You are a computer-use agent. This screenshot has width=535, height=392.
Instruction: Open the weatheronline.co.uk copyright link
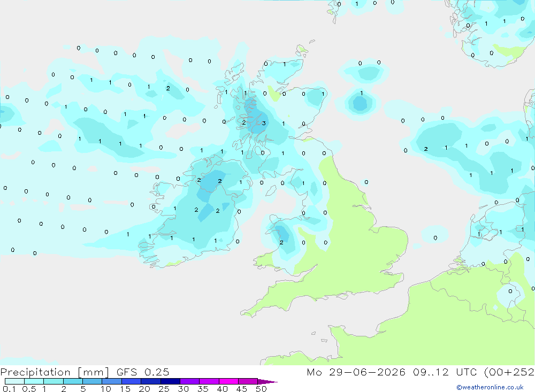coord(490,387)
